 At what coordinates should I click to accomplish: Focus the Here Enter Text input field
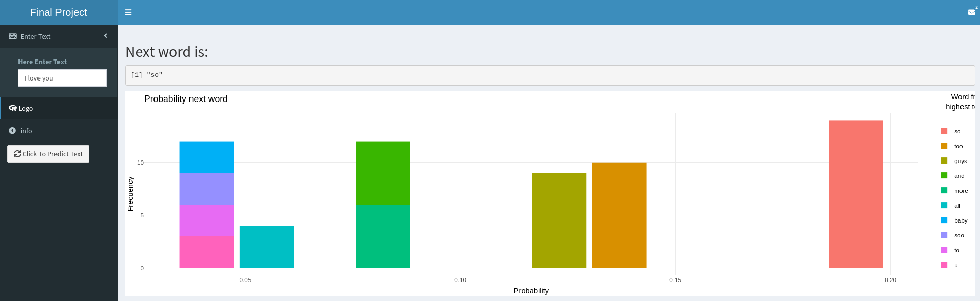click(62, 78)
